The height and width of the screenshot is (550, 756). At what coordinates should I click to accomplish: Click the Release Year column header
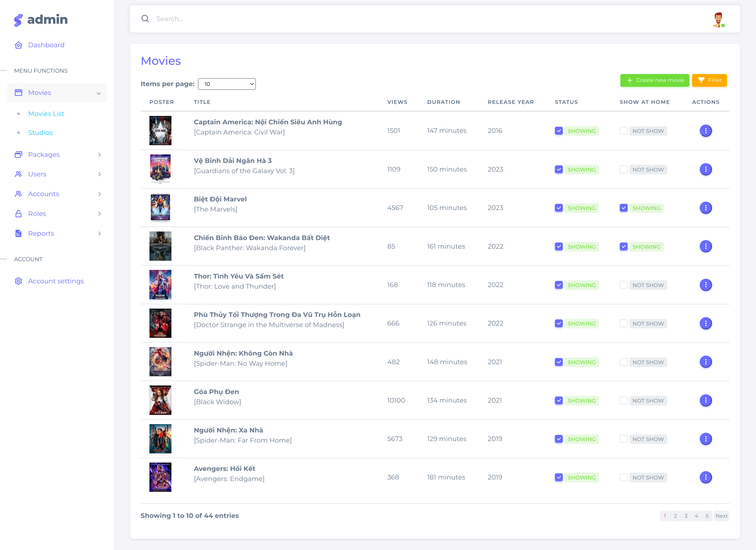click(510, 102)
